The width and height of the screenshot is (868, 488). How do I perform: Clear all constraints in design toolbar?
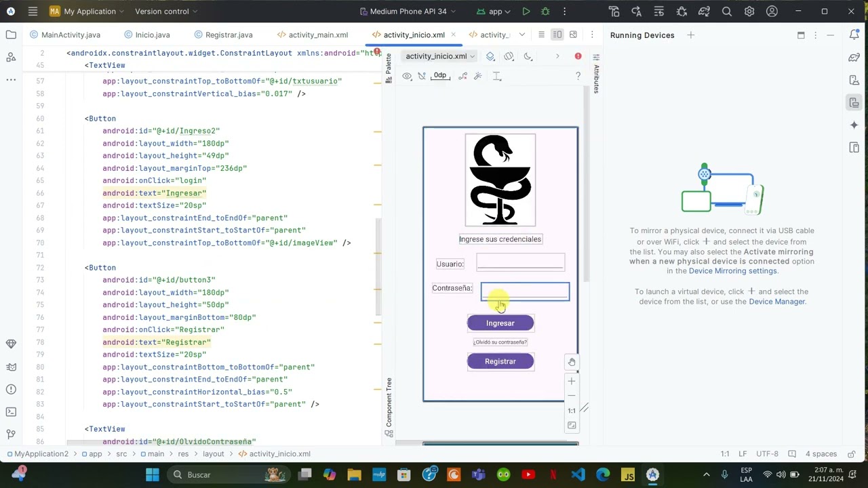[463, 76]
